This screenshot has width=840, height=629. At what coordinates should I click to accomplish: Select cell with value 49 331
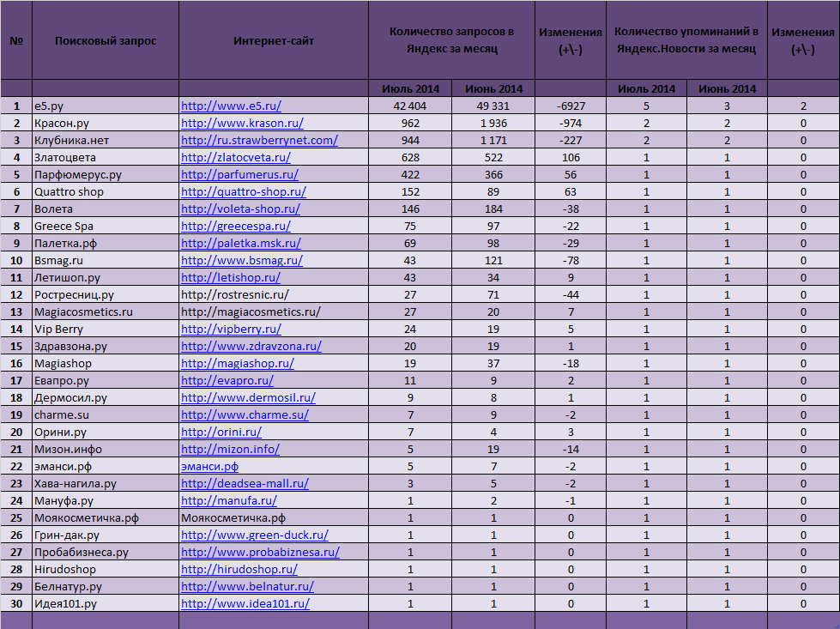(493, 106)
